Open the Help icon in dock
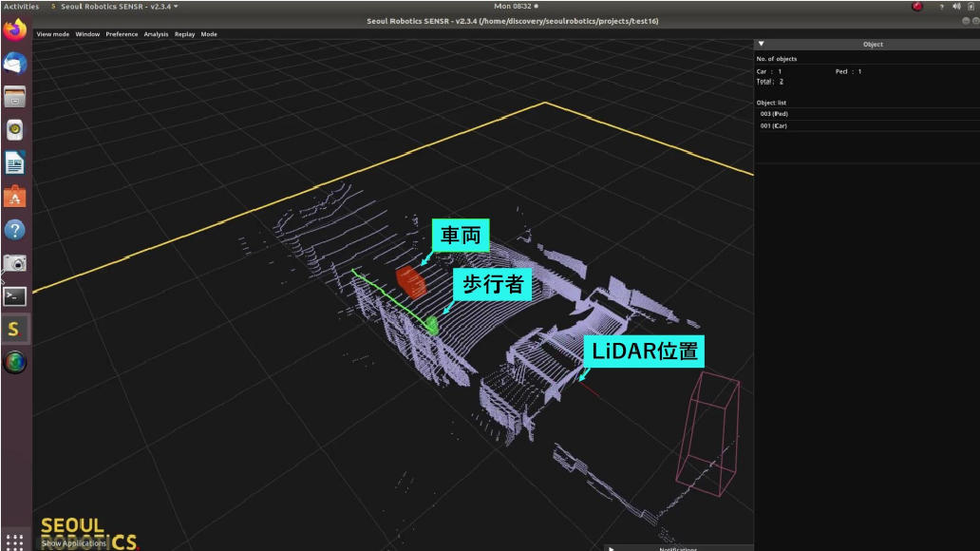980x551 pixels. click(14, 230)
